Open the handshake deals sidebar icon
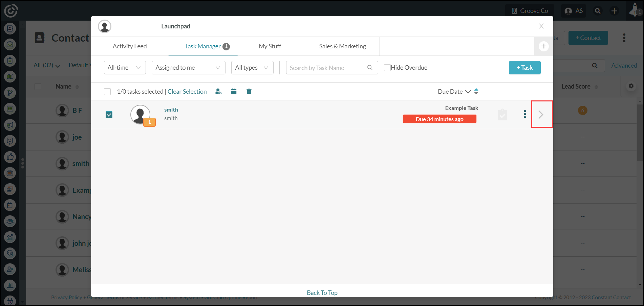Screen dimensions: 644x306 pos(10,221)
